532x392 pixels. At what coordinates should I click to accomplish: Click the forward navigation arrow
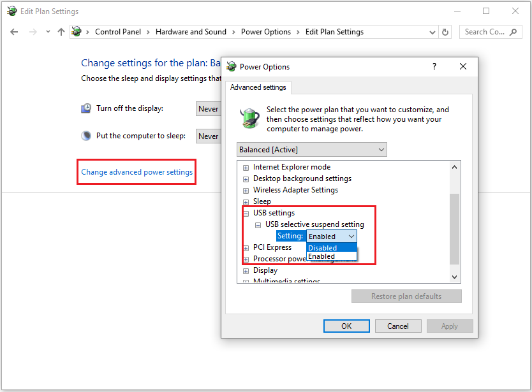pos(33,32)
